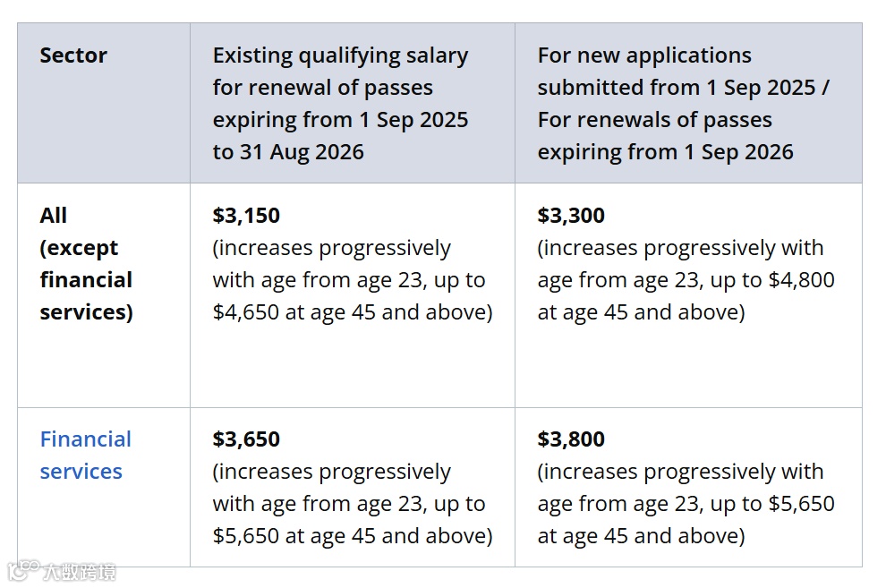The width and height of the screenshot is (886, 588).
Task: Click the text 'to 31 Aug 2026'
Action: pos(288,152)
